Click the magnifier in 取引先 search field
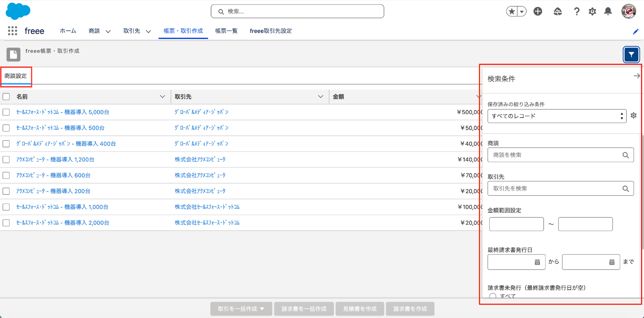Screen dimensions: 644x318 pyautogui.click(x=625, y=189)
